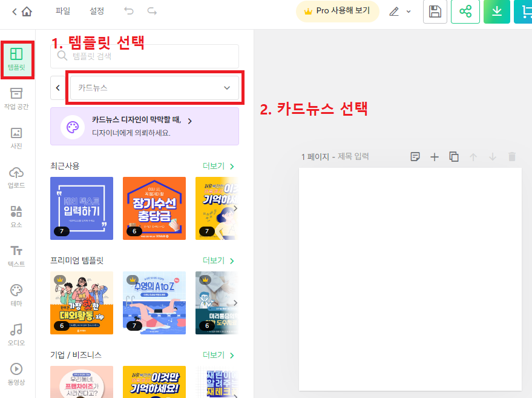This screenshot has height=398, width=532.
Task: Select the 대외활동.zip premium template
Action: tap(82, 303)
